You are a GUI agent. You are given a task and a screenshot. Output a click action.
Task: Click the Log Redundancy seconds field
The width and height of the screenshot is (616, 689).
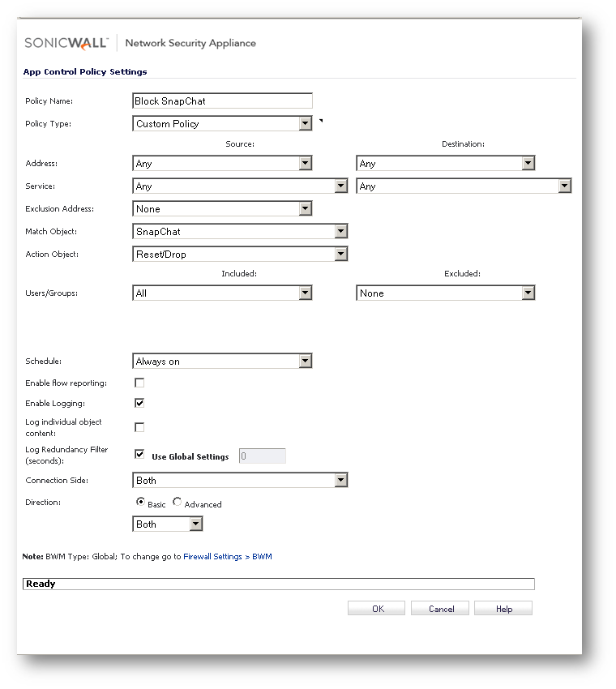click(263, 456)
